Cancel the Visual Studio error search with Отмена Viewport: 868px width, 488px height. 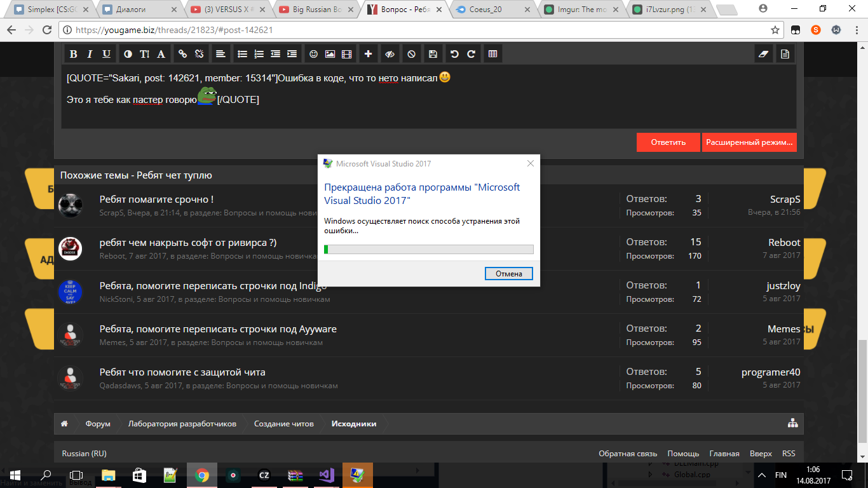pyautogui.click(x=509, y=273)
